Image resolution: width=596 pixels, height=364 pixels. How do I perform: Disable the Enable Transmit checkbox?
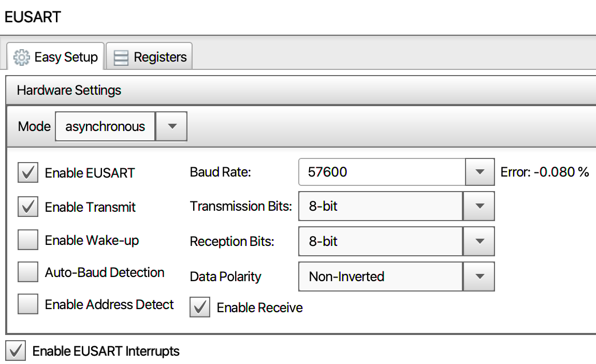click(28, 207)
